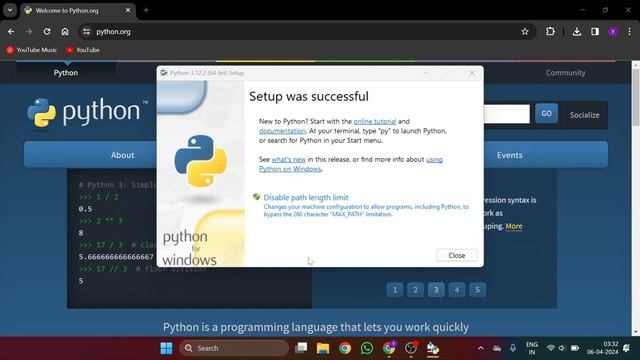The height and width of the screenshot is (360, 640).
Task: Click Disable path length limit
Action: point(306,197)
